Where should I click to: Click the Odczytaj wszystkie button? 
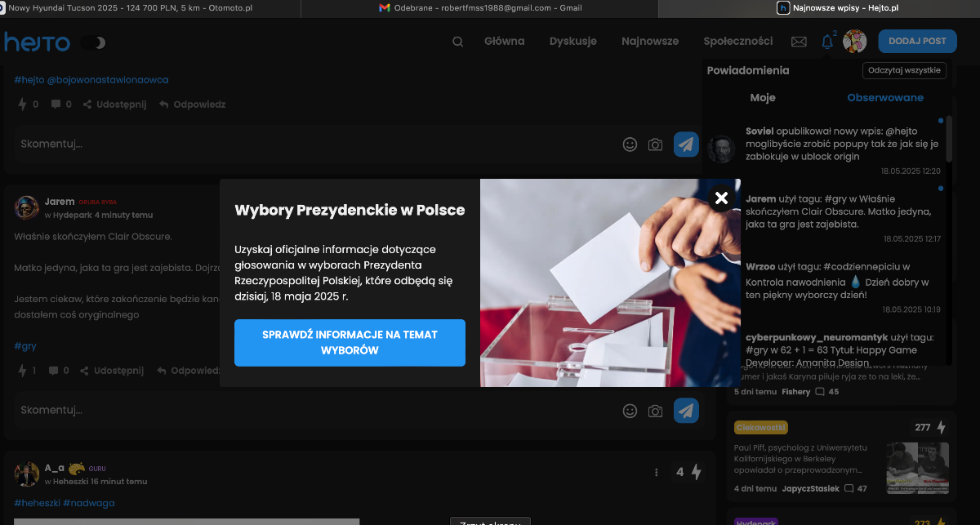pos(904,70)
